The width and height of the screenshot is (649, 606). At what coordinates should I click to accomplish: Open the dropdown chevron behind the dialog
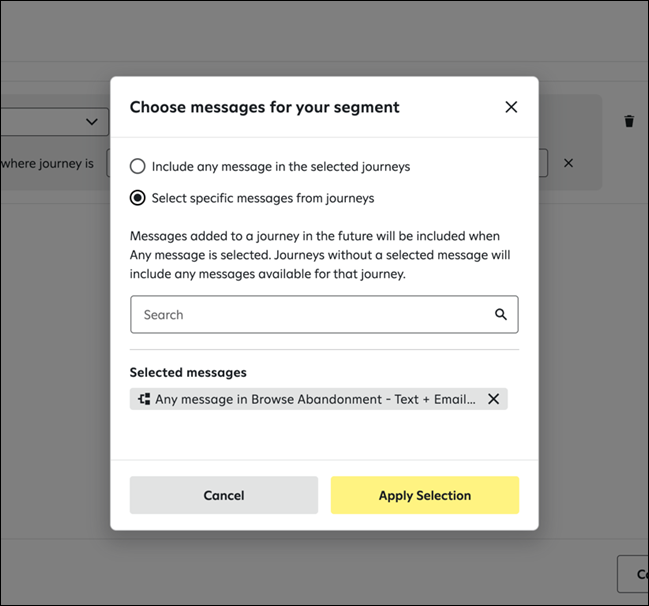click(91, 122)
